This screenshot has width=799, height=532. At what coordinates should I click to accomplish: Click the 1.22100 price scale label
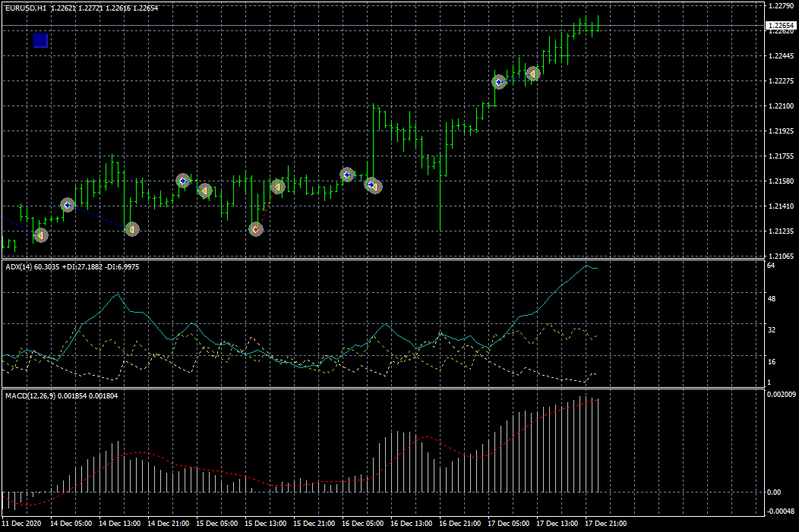(x=781, y=106)
